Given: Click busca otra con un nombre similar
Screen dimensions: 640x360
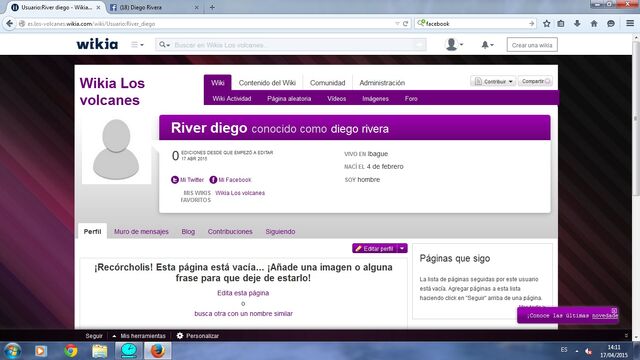Looking at the screenshot, I should coord(243,313).
